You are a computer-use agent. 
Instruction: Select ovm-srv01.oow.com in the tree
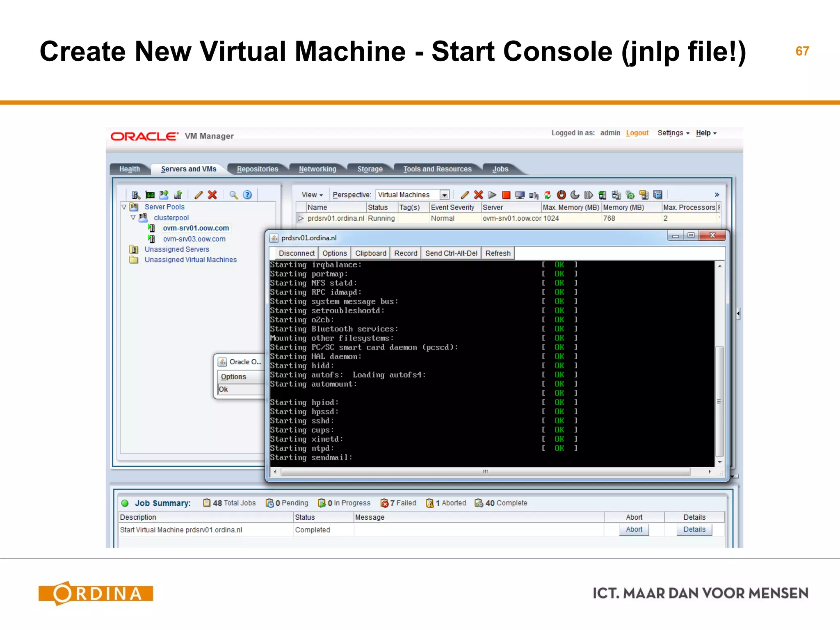(196, 228)
